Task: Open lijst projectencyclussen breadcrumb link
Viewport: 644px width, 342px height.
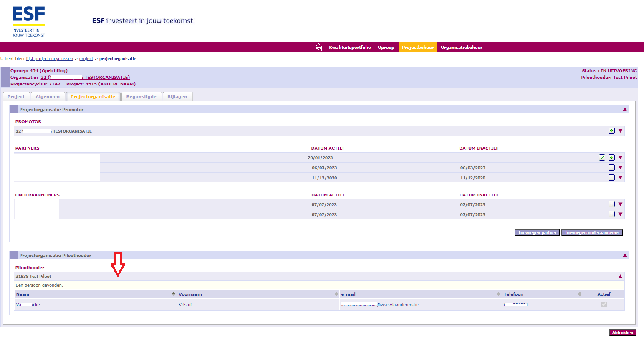Action: coord(50,59)
